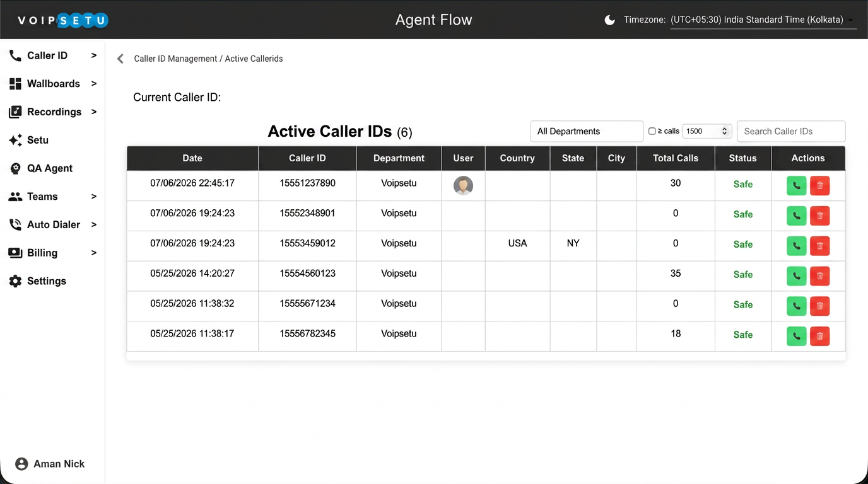Click the VoipSetu logo

click(x=63, y=21)
